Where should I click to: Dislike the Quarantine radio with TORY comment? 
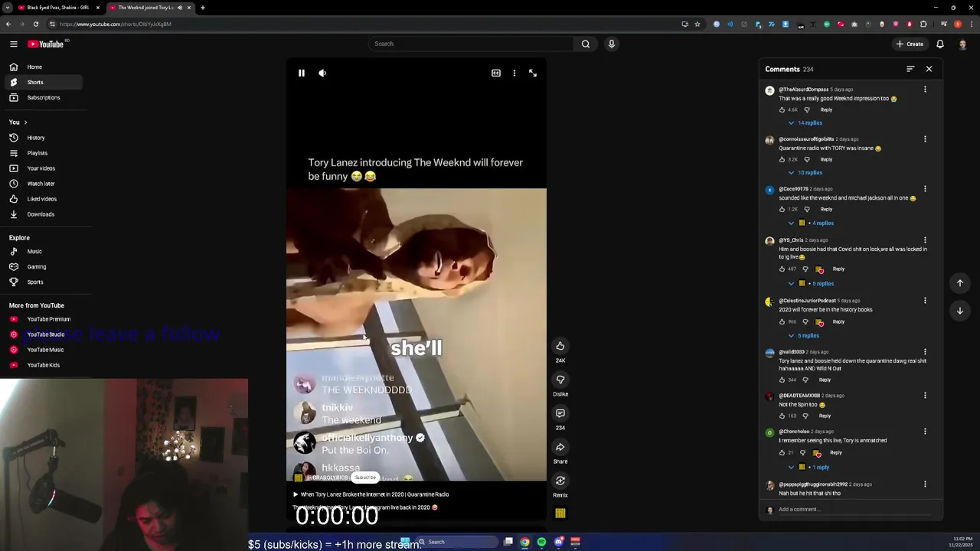pyautogui.click(x=806, y=159)
